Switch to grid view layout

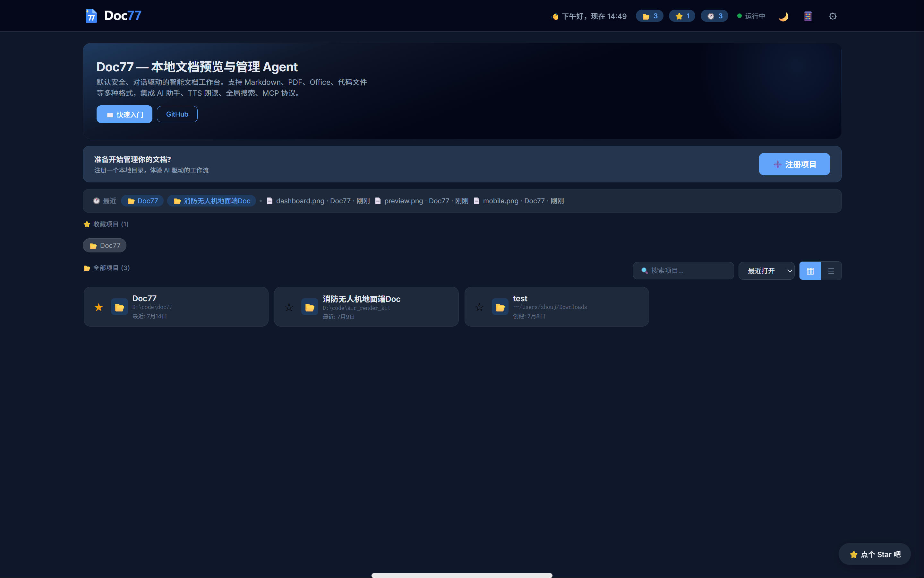(x=810, y=271)
